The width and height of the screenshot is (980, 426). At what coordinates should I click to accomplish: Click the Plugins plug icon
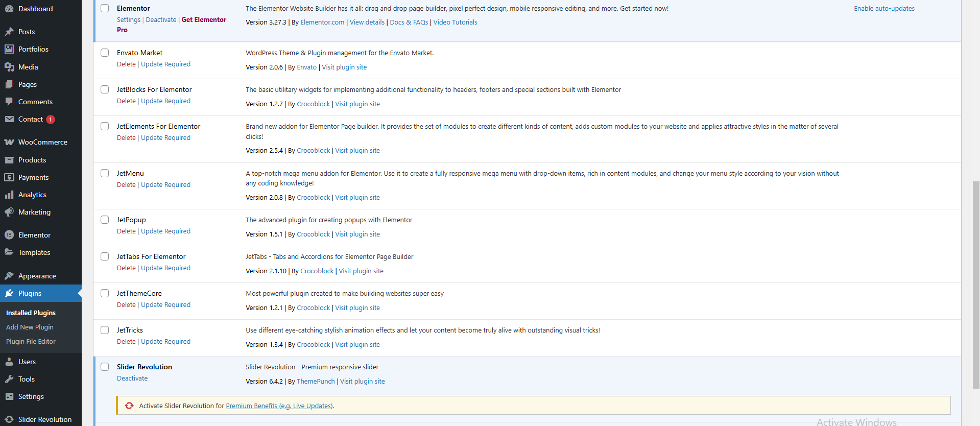(9, 293)
